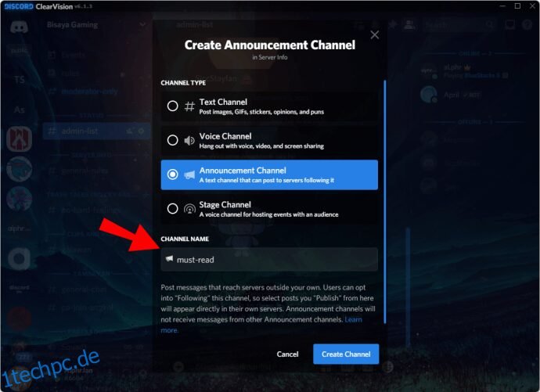Select the Voice Channel radio option
The width and height of the screenshot is (540, 392).
pos(172,140)
